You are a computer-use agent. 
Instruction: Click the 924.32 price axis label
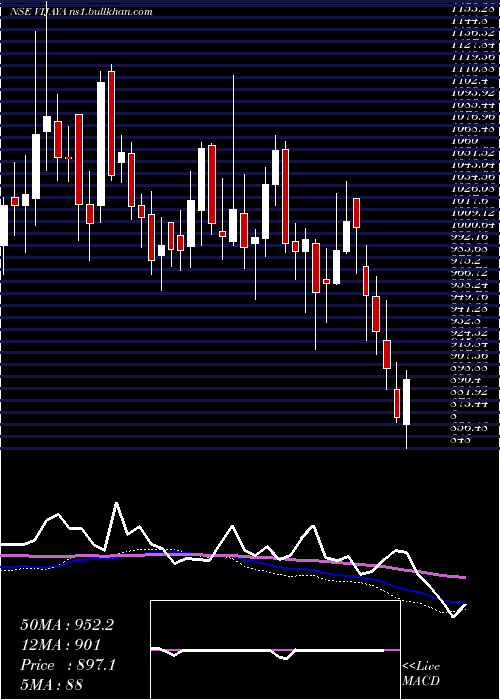471,332
